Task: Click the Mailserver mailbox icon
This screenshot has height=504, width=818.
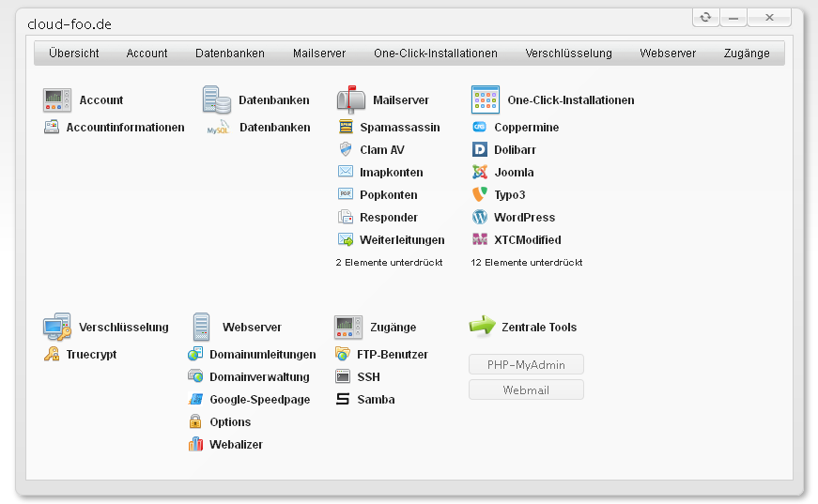Action: 350,100
